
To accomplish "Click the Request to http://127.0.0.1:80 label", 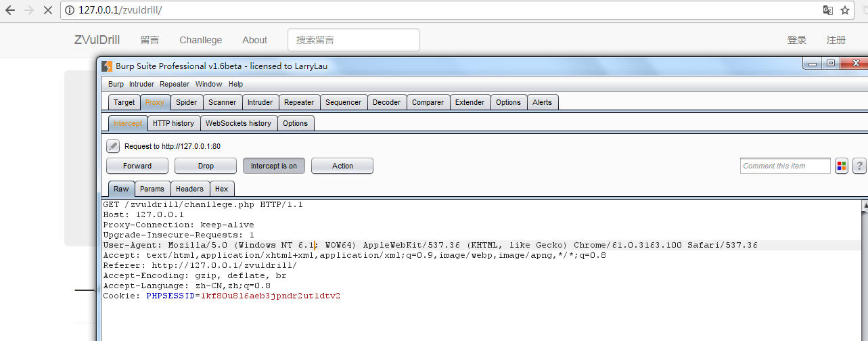I will click(x=173, y=146).
